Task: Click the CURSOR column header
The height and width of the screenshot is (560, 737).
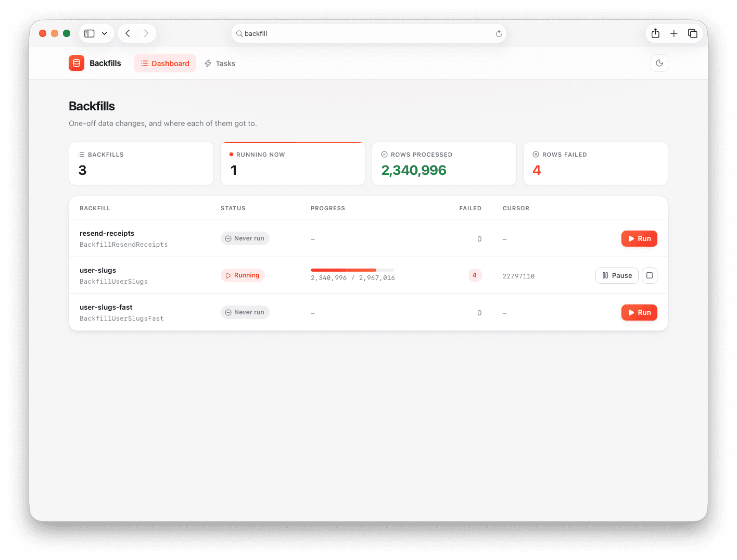Action: click(516, 208)
